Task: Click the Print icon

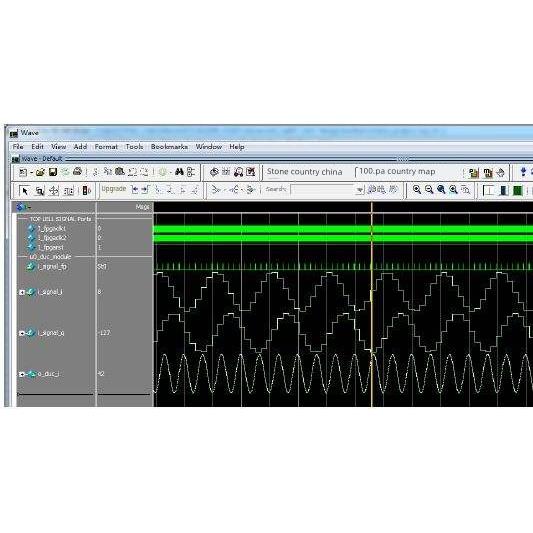Action: pos(78,172)
